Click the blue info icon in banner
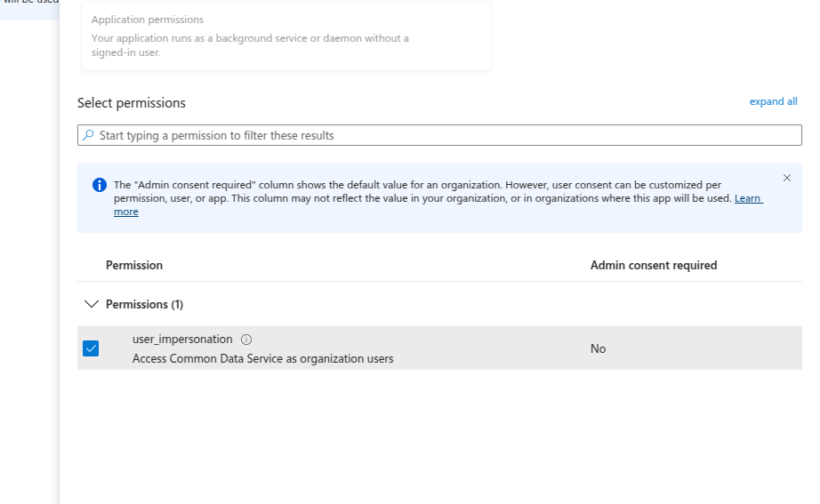Screen dimensions: 820x504 click(x=100, y=185)
